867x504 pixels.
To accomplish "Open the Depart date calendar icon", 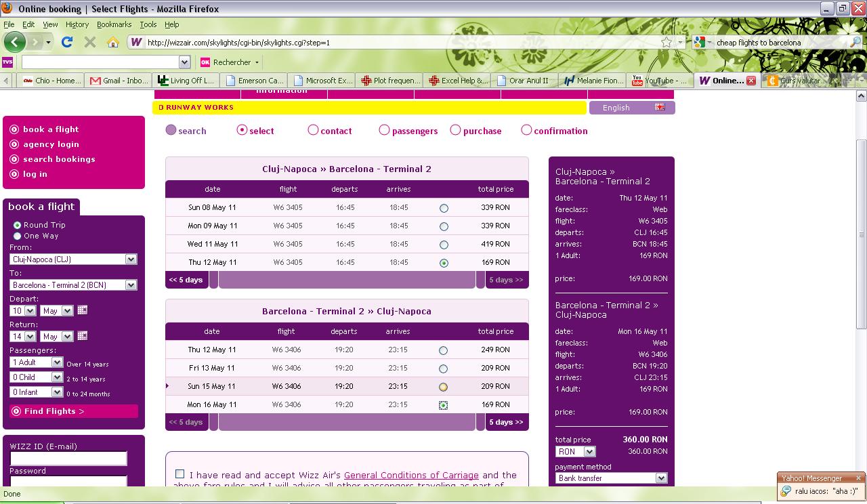I will coord(82,310).
